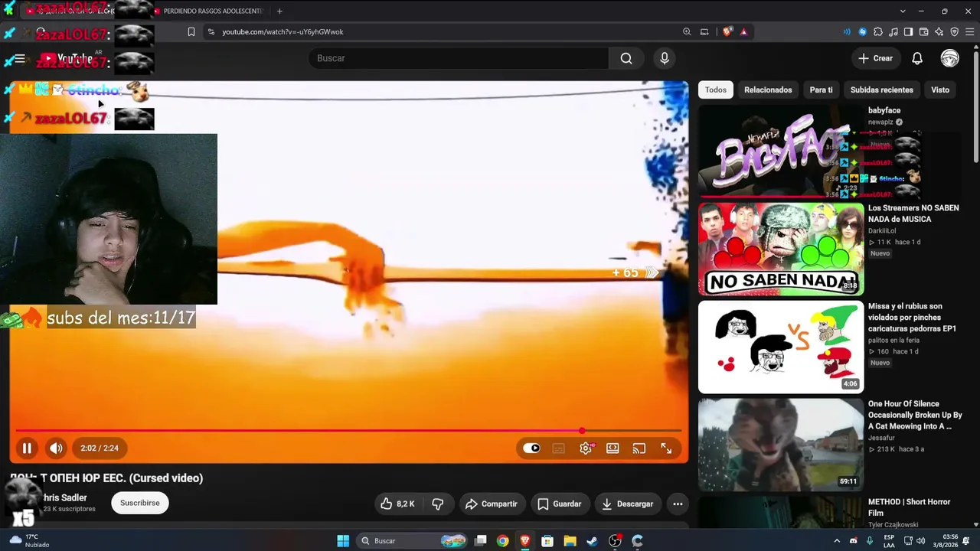Open the 'Missa y el rubius' video thumbnail
Image resolution: width=980 pixels, height=551 pixels.
click(781, 347)
